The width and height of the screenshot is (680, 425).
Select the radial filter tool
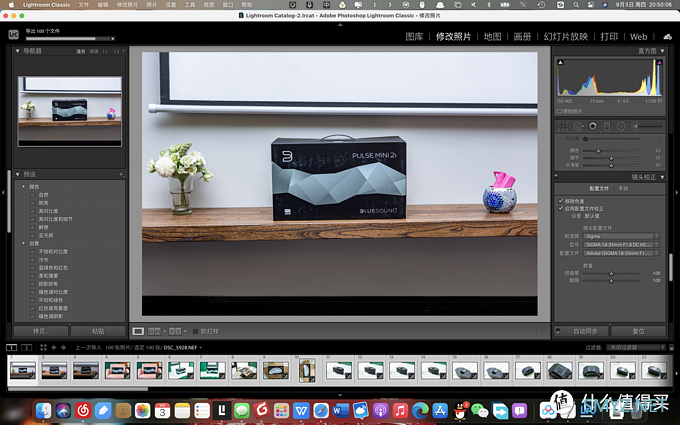[621, 126]
